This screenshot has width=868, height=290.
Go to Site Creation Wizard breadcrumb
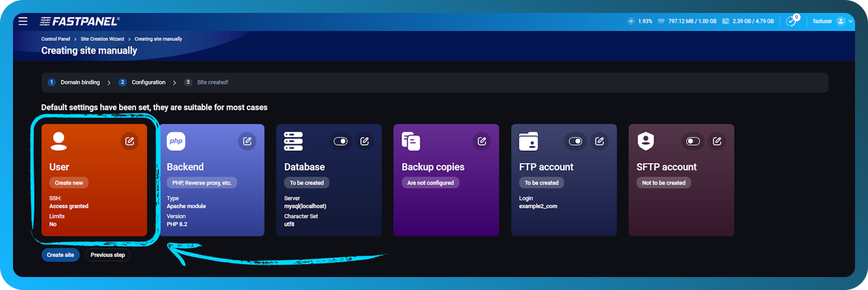point(104,39)
